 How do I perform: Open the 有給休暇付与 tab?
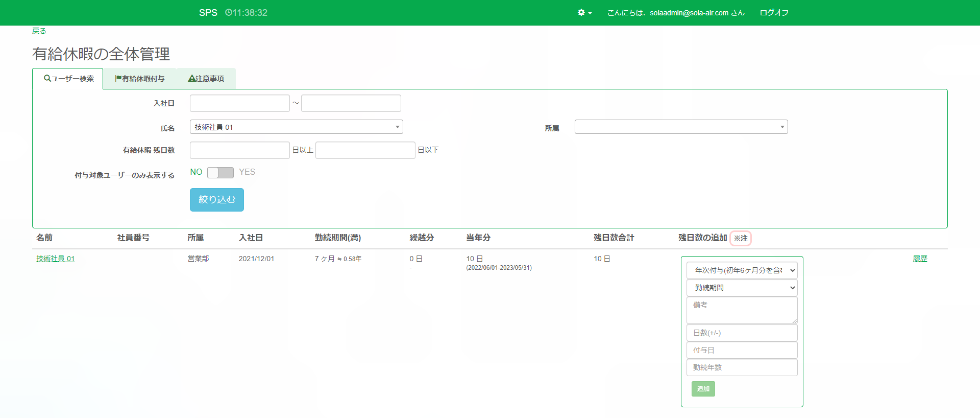pos(140,79)
